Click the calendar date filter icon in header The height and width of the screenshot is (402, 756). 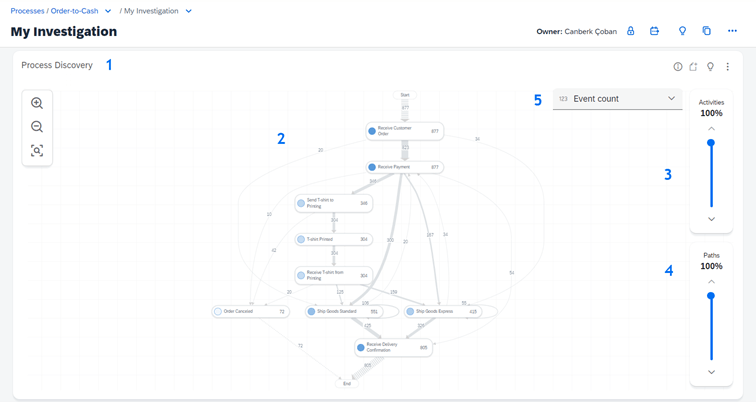point(655,31)
